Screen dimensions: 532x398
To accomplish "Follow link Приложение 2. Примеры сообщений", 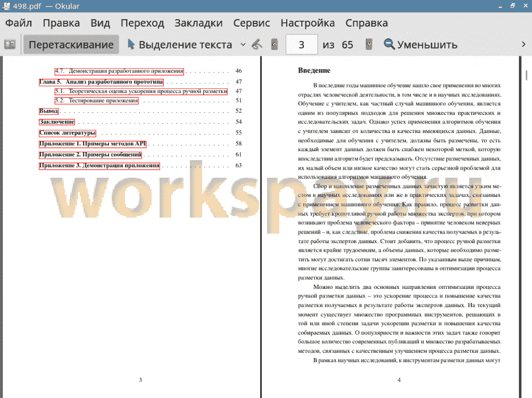I will point(90,155).
